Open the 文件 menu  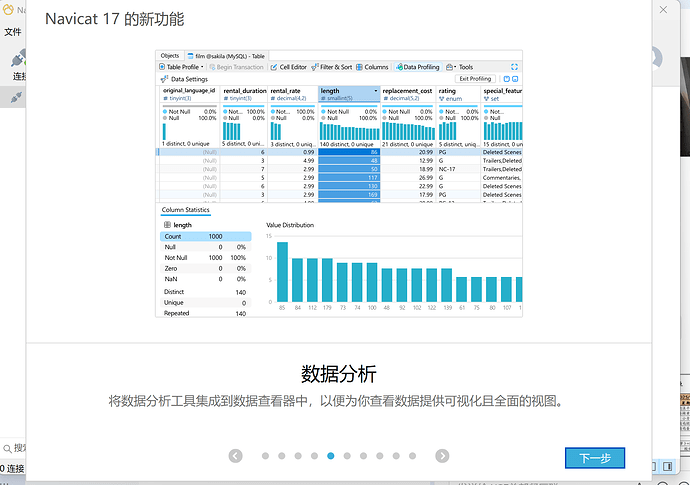click(x=13, y=32)
